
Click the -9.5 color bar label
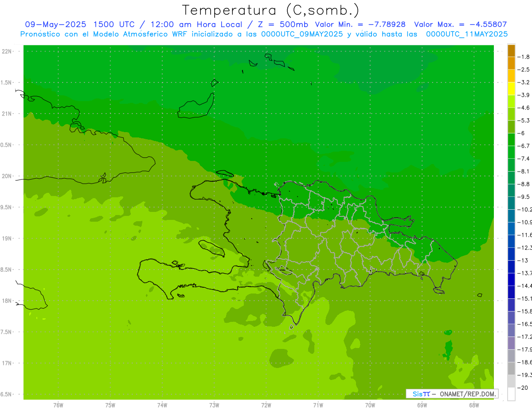pyautogui.click(x=524, y=197)
